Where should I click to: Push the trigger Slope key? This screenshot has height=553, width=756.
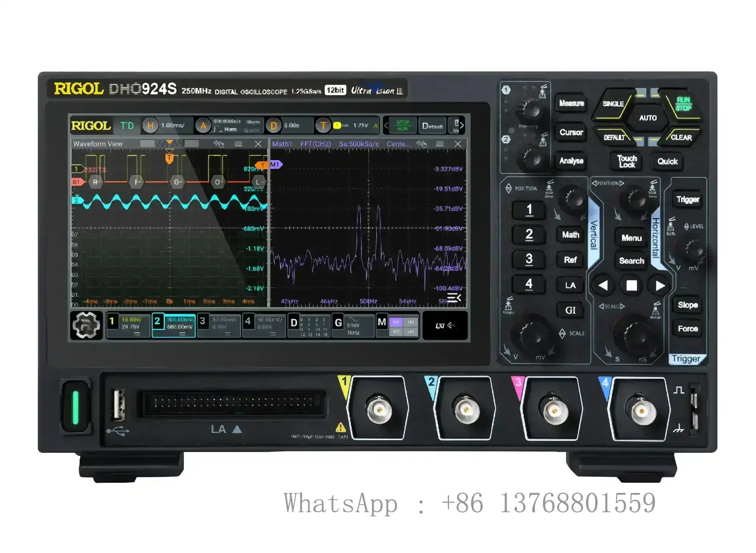(x=687, y=304)
